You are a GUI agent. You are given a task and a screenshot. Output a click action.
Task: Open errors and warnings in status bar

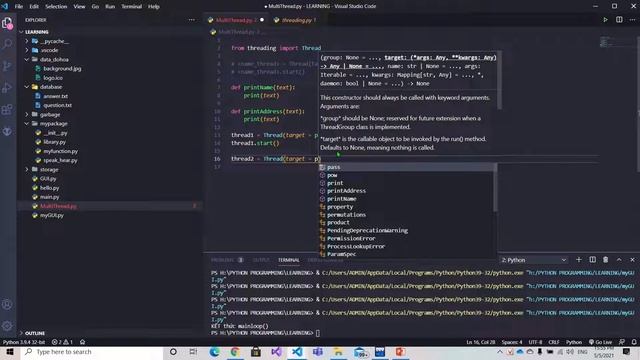(x=62, y=342)
